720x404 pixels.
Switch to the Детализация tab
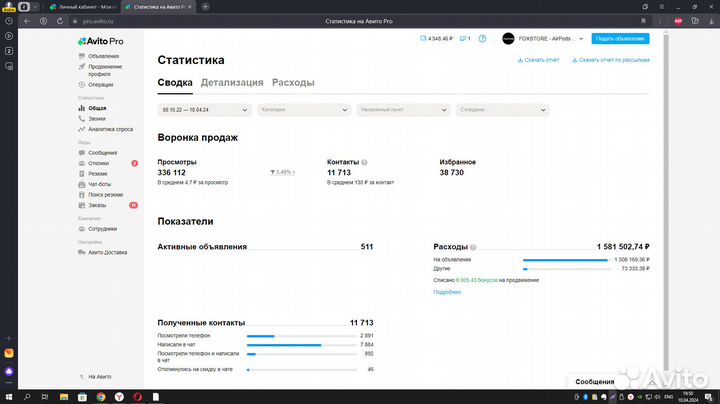(x=232, y=83)
